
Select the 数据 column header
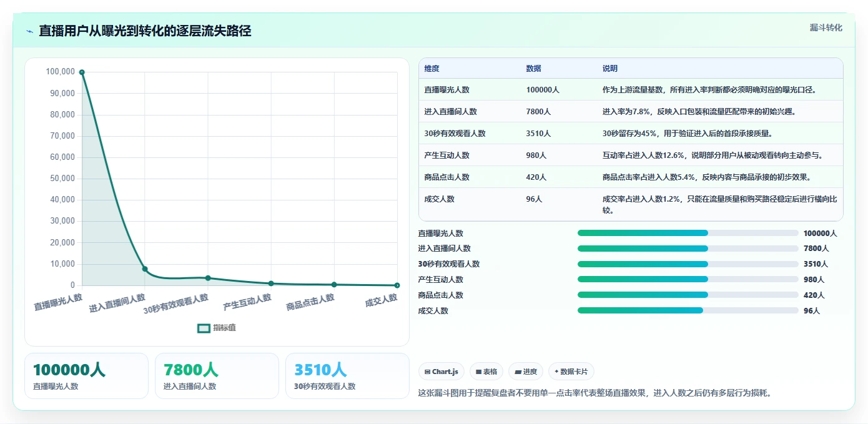[533, 69]
